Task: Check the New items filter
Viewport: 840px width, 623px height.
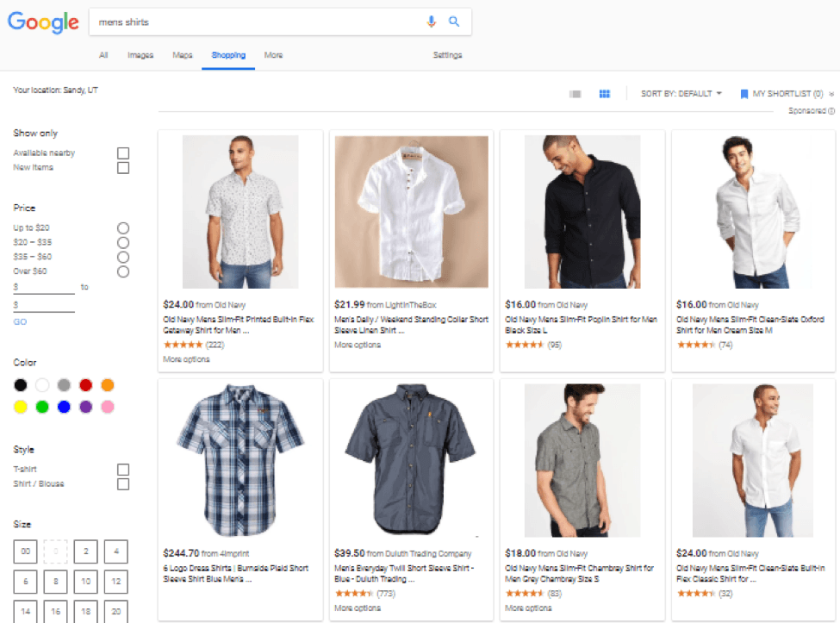Action: point(123,168)
